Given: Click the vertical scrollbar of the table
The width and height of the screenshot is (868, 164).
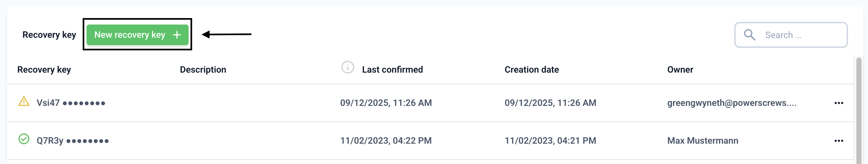Looking at the screenshot, I should pos(859,111).
